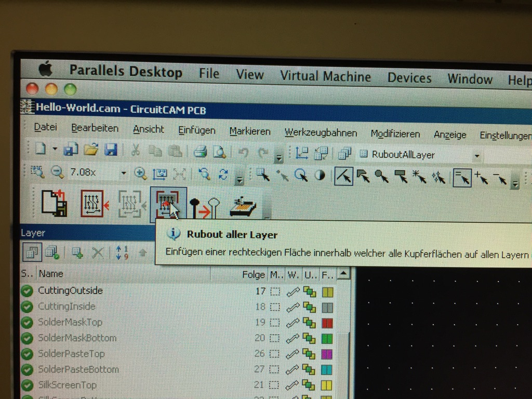Toggle status checkmark for SolderPasteTop layer
Image resolution: width=532 pixels, height=399 pixels.
point(27,354)
